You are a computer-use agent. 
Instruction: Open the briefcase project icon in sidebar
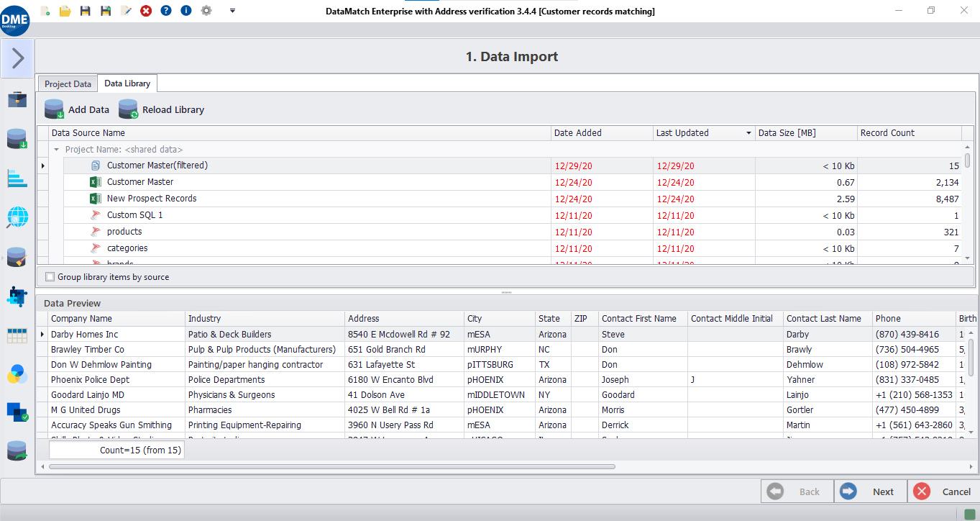point(17,99)
